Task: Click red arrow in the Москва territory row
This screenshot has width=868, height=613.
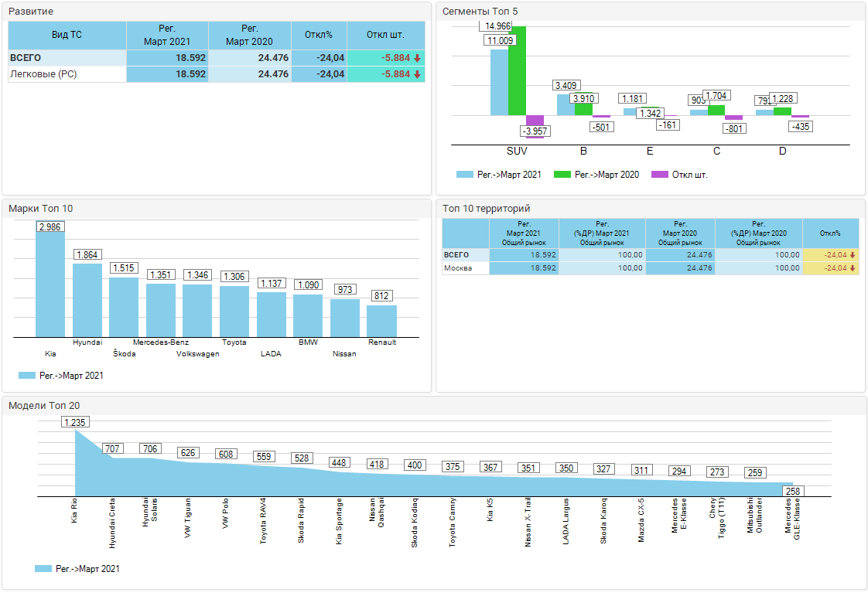Action: tap(853, 268)
